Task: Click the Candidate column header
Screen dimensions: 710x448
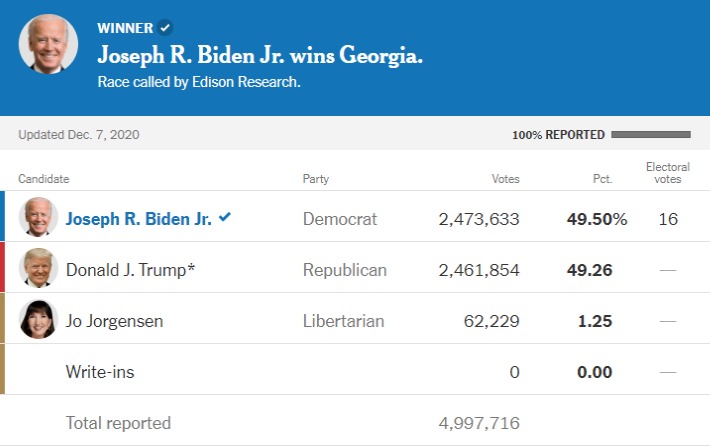Action: (x=44, y=179)
